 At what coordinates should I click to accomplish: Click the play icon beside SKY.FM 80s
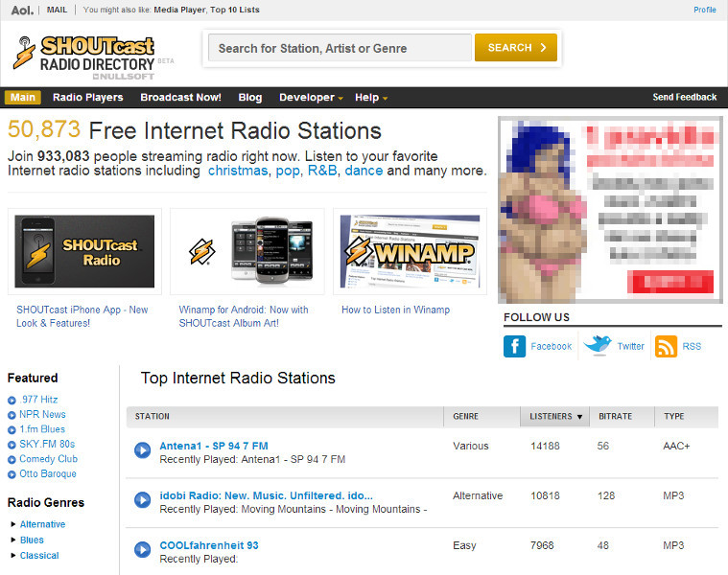pos(12,445)
